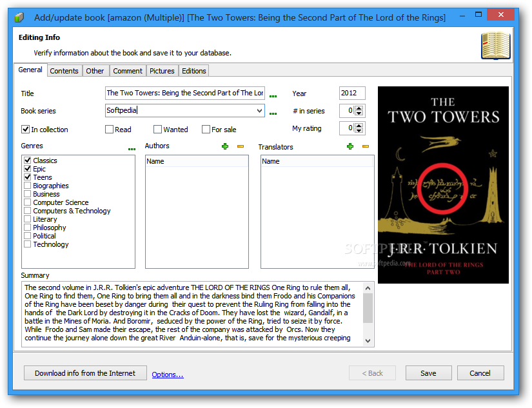This screenshot has width=532, height=408.
Task: Switch to the General tab
Action: point(30,70)
